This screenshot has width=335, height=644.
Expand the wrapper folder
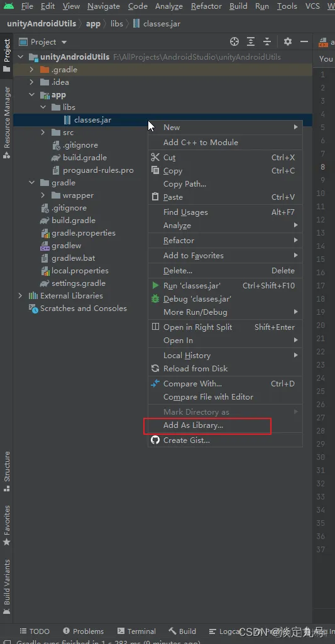pyautogui.click(x=43, y=195)
